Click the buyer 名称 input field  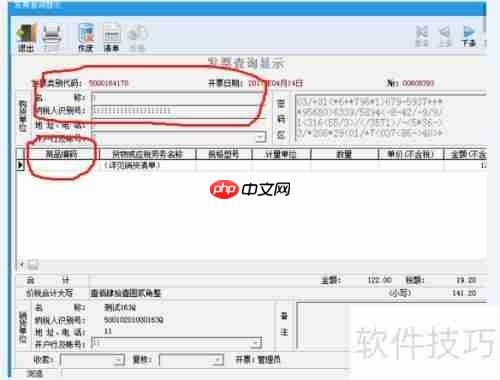pyautogui.click(x=177, y=98)
